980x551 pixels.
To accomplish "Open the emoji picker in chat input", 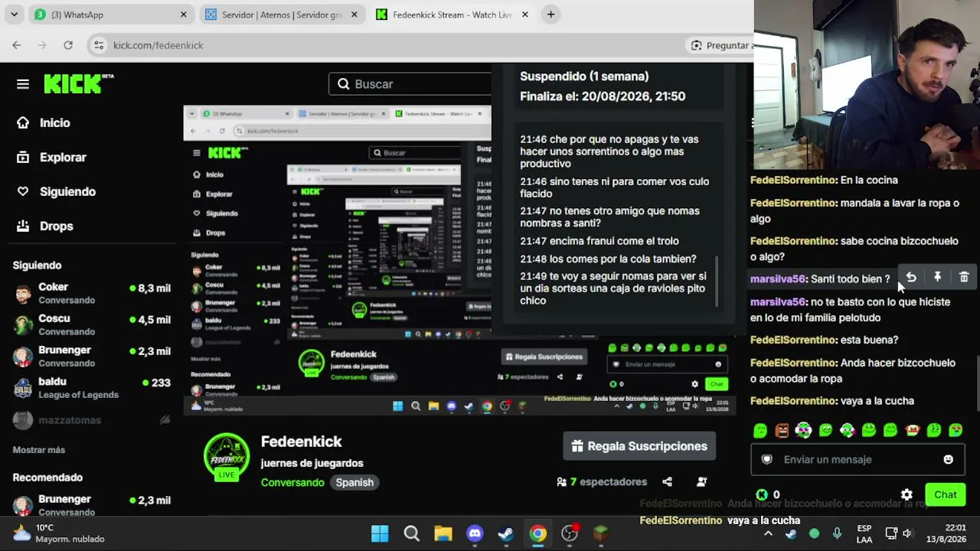I will [948, 459].
